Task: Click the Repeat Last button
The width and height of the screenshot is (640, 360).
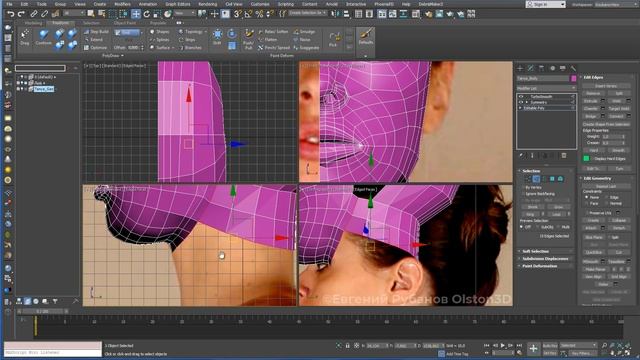Action: click(x=606, y=186)
